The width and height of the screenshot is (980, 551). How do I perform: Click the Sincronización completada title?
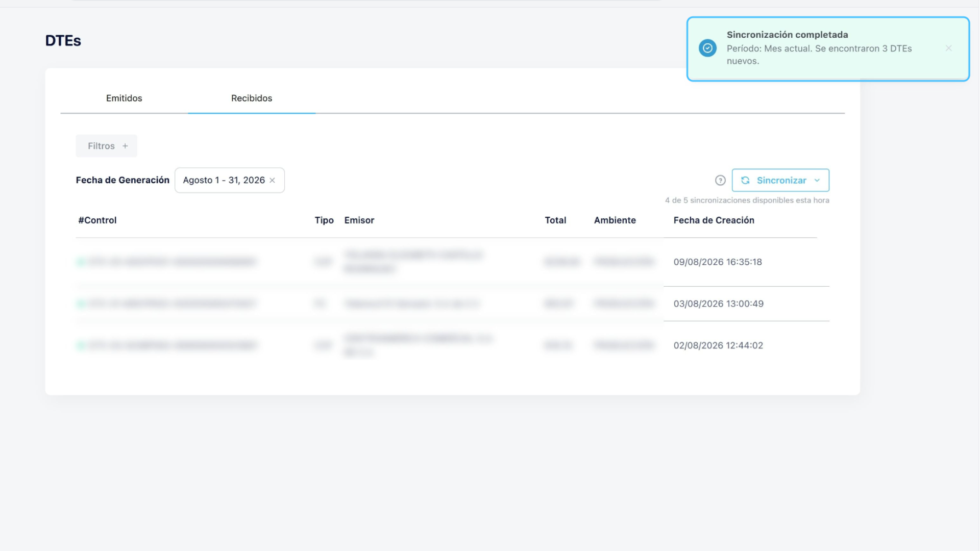788,35
